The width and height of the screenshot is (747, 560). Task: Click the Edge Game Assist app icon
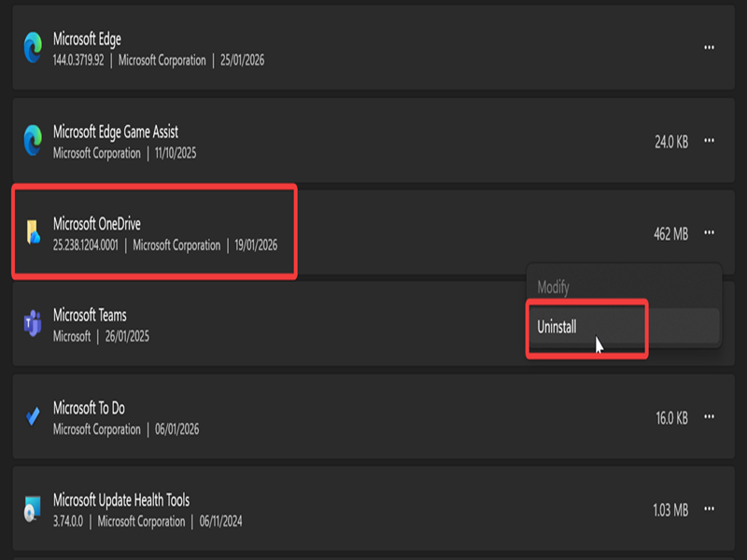coord(33,141)
